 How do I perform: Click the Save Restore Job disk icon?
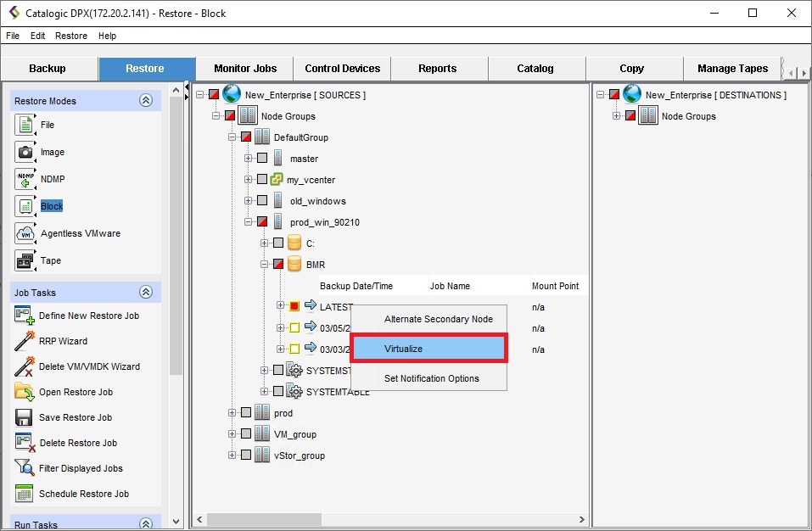[x=24, y=417]
